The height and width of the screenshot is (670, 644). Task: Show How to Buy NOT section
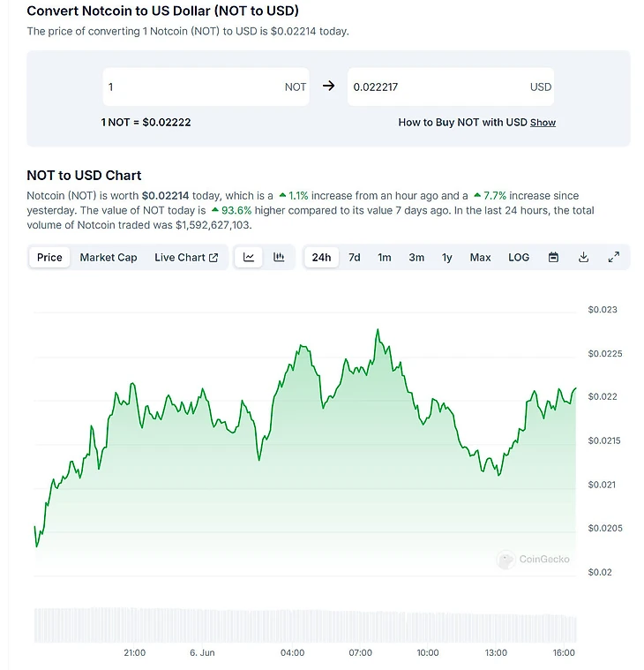click(543, 123)
